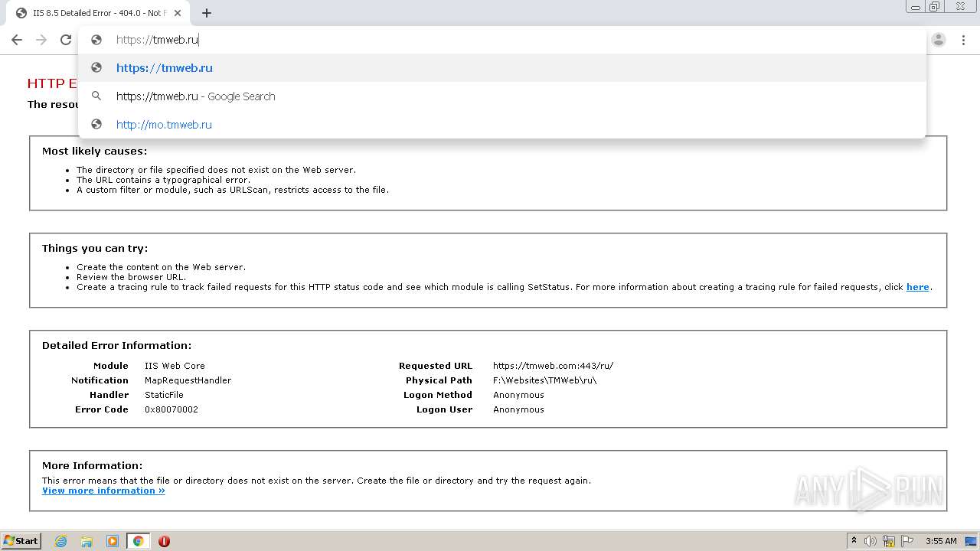Click the search magnifier icon in suggestions
This screenshot has height=551, width=980.
click(96, 96)
